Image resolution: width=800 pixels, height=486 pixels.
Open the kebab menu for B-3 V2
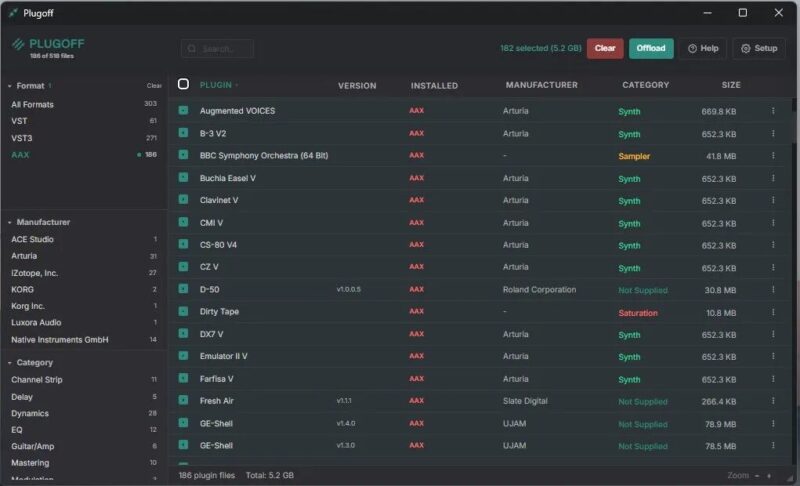(773, 133)
